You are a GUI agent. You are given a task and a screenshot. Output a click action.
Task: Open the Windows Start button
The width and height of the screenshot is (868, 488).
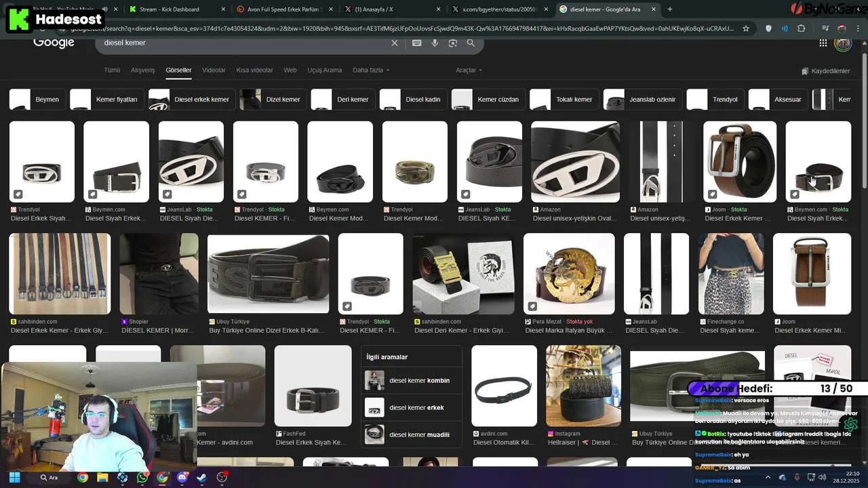14,477
